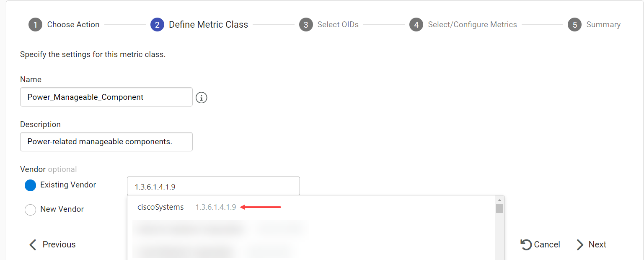Click the step 3 circle icon

306,25
